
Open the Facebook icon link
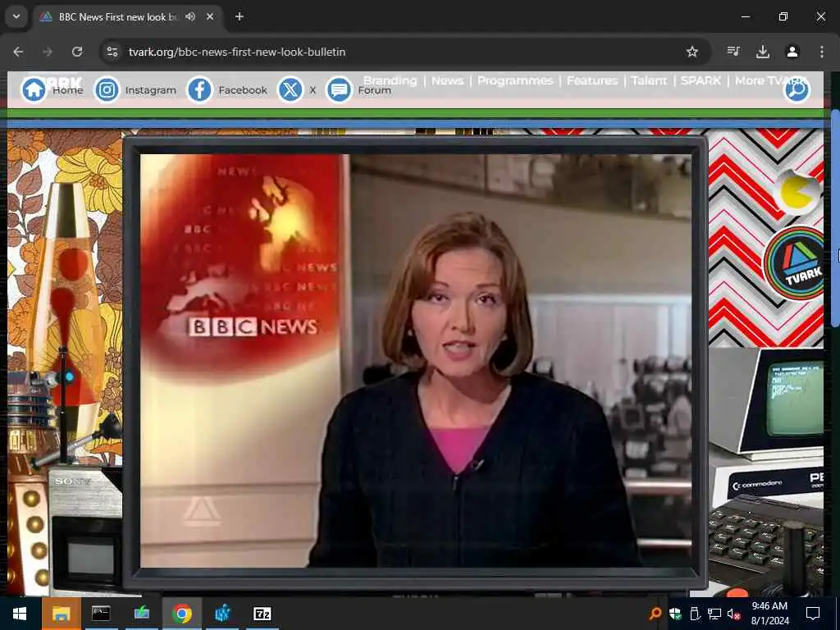click(199, 89)
